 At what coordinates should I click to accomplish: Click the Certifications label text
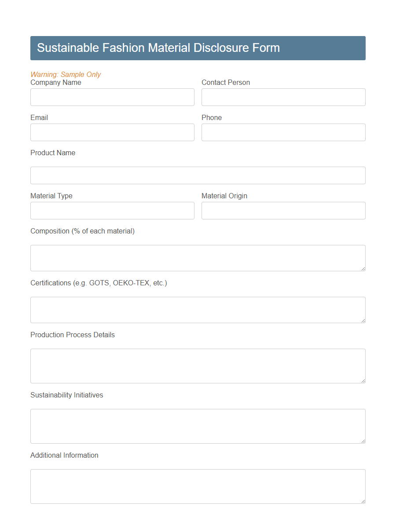[99, 283]
